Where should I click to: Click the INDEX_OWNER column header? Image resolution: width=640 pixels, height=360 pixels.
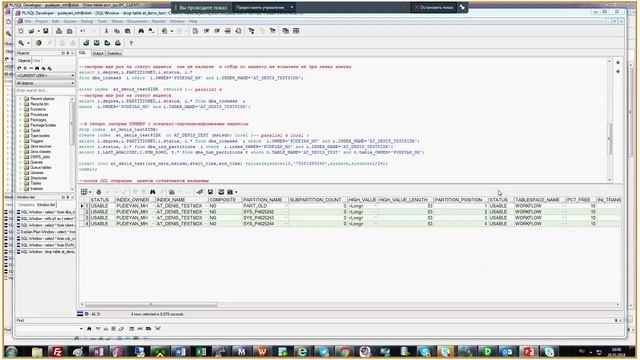pyautogui.click(x=135, y=200)
